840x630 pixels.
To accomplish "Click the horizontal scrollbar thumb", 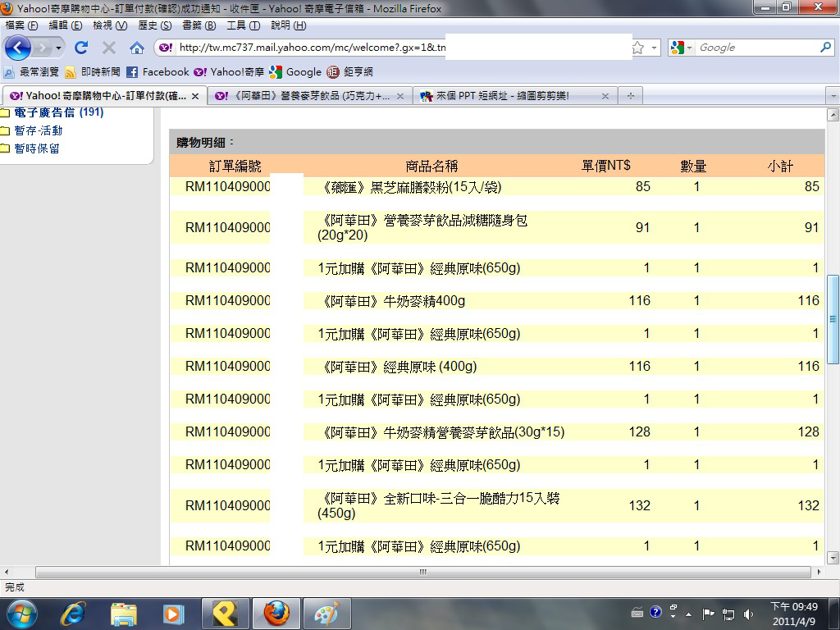I will click(423, 572).
